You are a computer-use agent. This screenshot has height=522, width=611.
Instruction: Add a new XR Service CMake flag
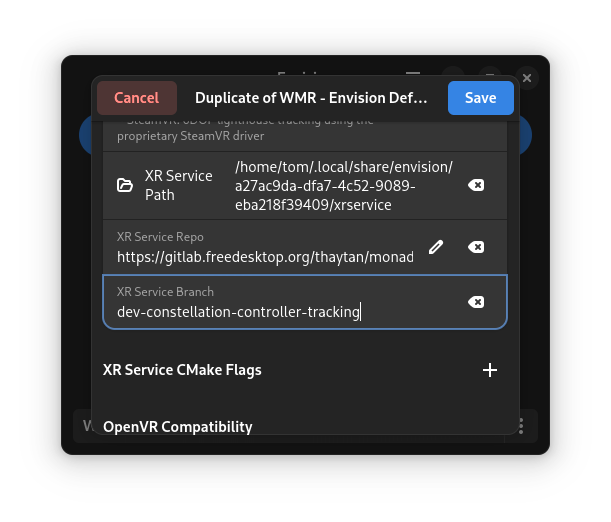[490, 370]
